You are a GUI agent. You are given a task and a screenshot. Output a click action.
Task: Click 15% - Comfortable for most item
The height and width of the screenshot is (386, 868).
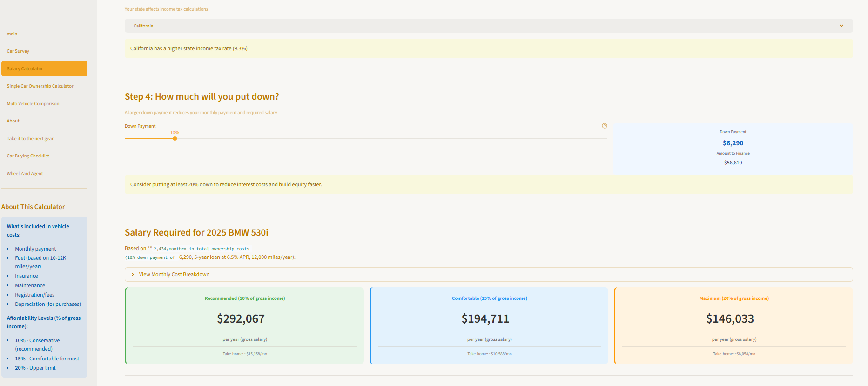(47, 359)
